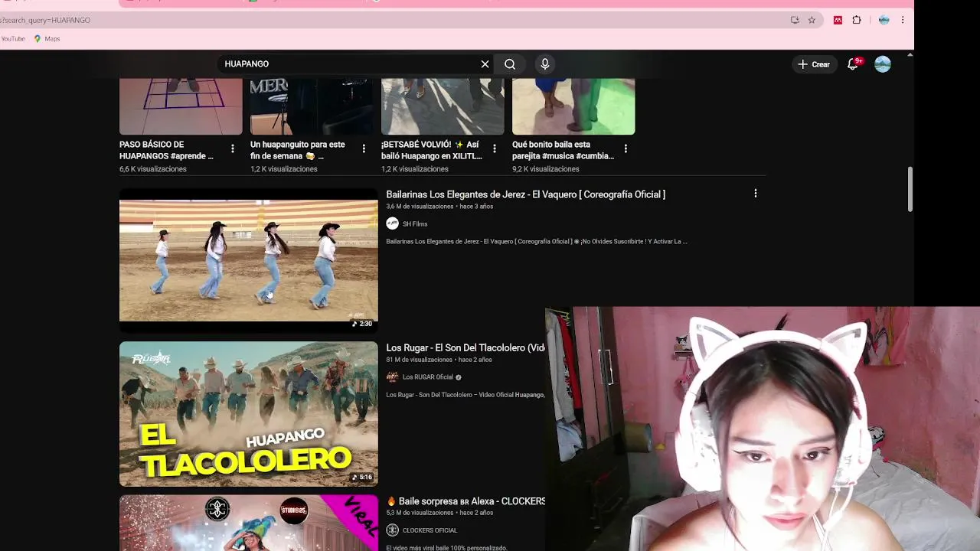Image resolution: width=980 pixels, height=551 pixels.
Task: Open options menu for Bailarinas Los Elegantes video
Action: coord(756,194)
